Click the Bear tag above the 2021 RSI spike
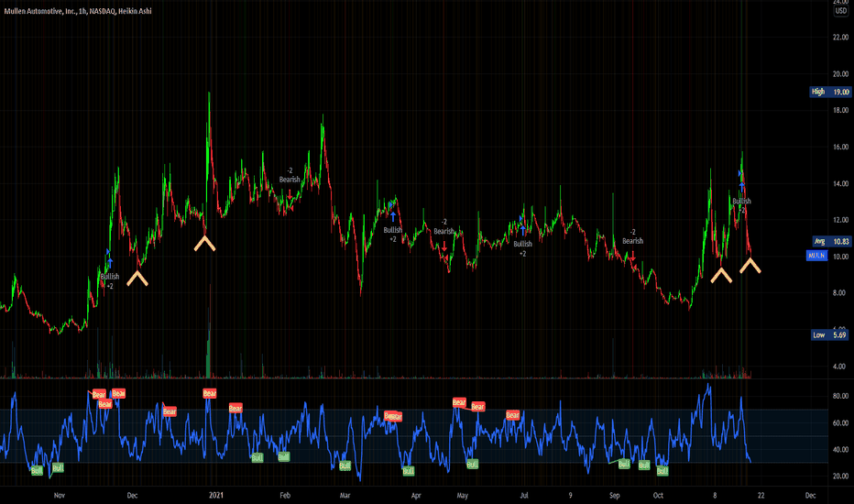This screenshot has width=854, height=504. [210, 393]
